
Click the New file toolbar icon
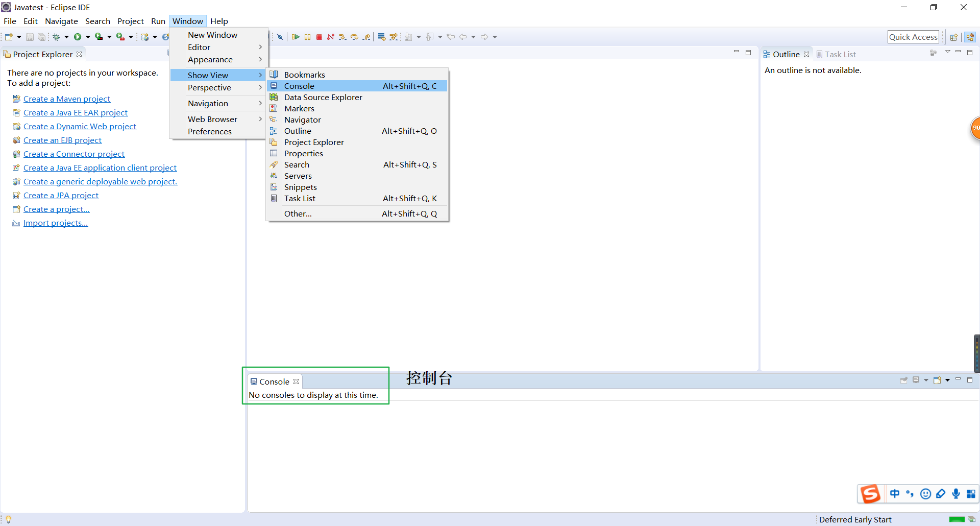[9, 37]
